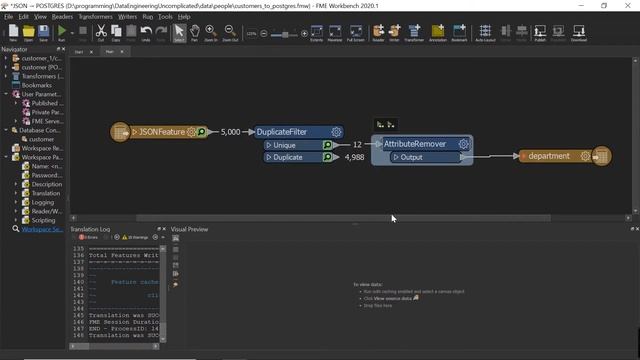The height and width of the screenshot is (360, 640).
Task: Click the Open workspace folder icon
Action: click(x=29, y=32)
